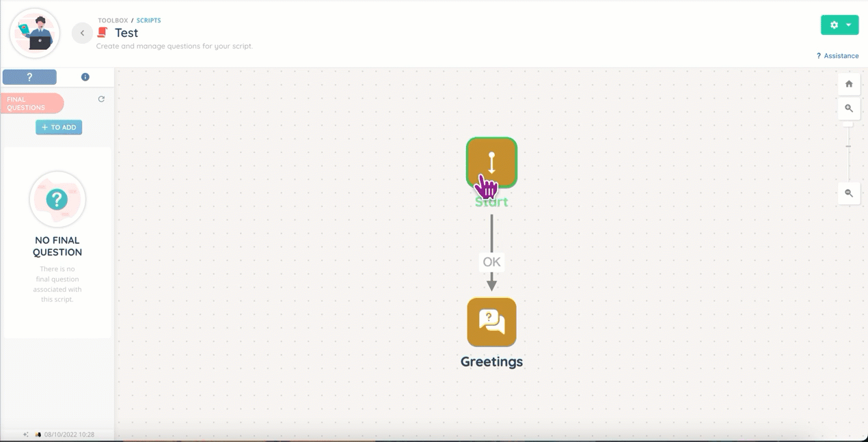Select the Start node icon
Screen dimensions: 868x442
491,163
